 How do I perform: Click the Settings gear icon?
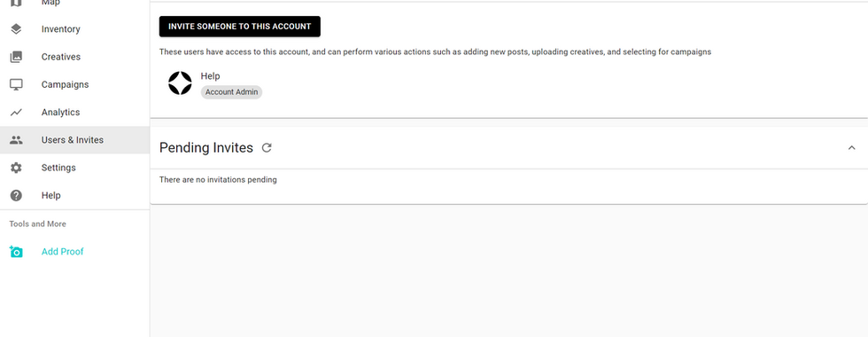point(16,168)
